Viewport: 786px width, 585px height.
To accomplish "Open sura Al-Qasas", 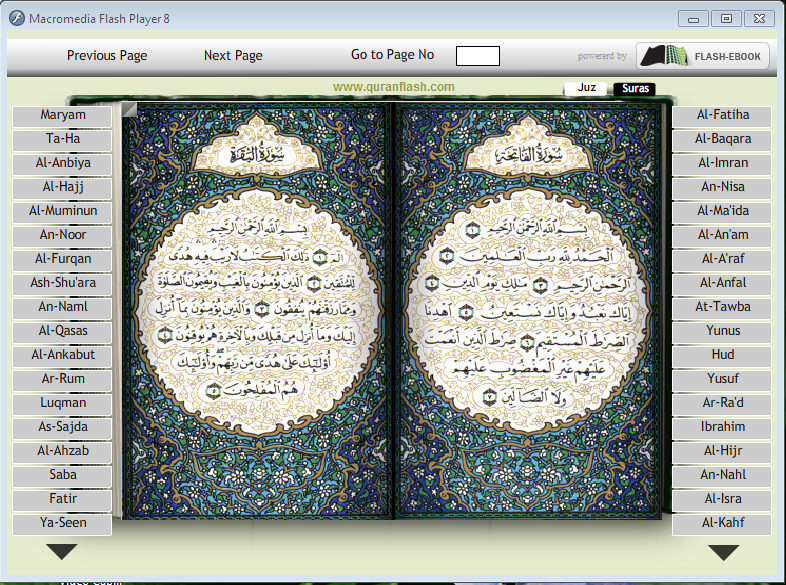I will [62, 332].
